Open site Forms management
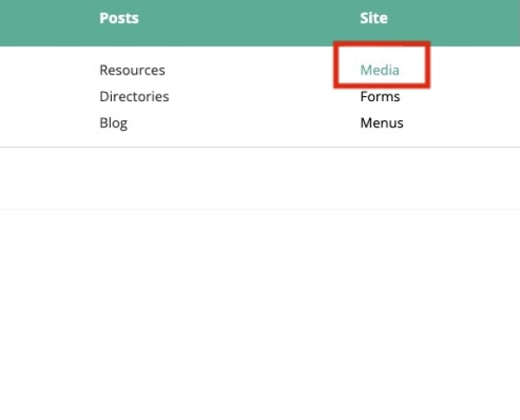This screenshot has width=520, height=420. [380, 96]
